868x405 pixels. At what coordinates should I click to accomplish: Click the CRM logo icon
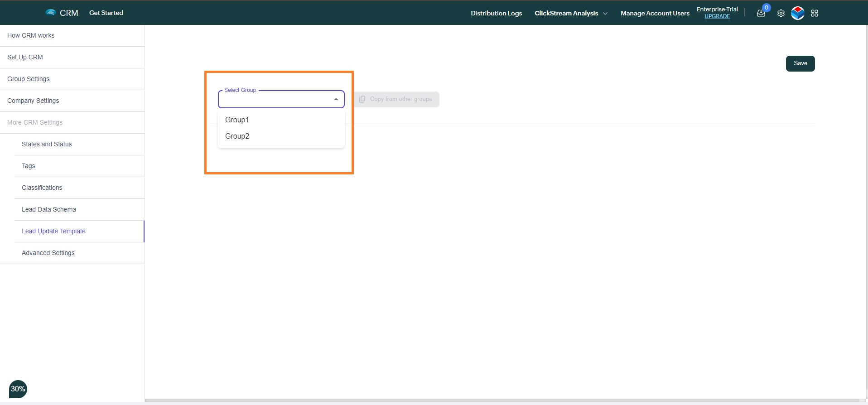(x=51, y=13)
